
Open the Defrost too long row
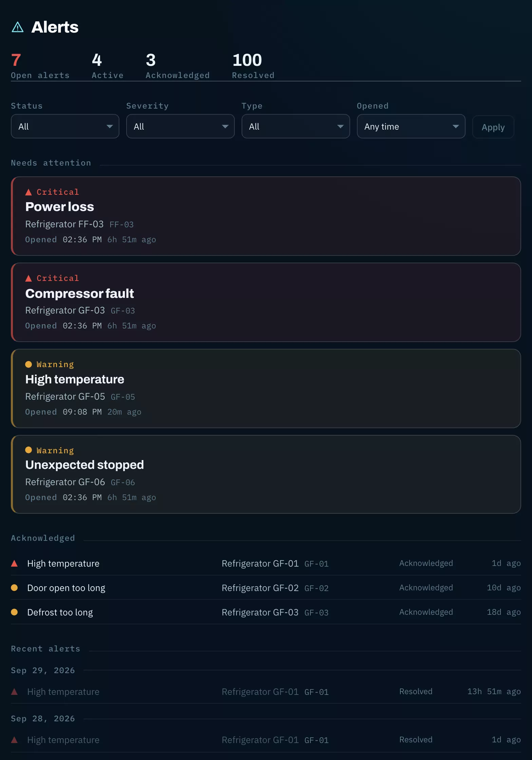266,612
